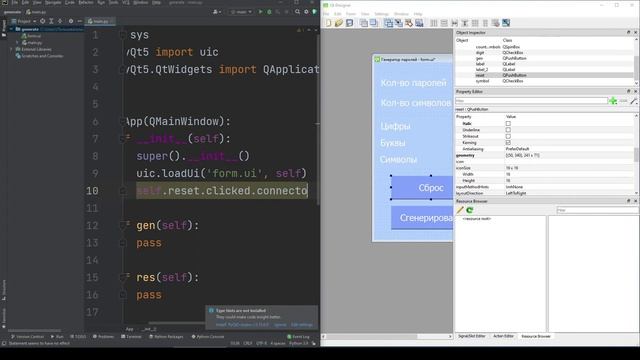This screenshot has width=640, height=360.
Task: Click the Сгенерировать button on the form
Action: tap(422, 218)
